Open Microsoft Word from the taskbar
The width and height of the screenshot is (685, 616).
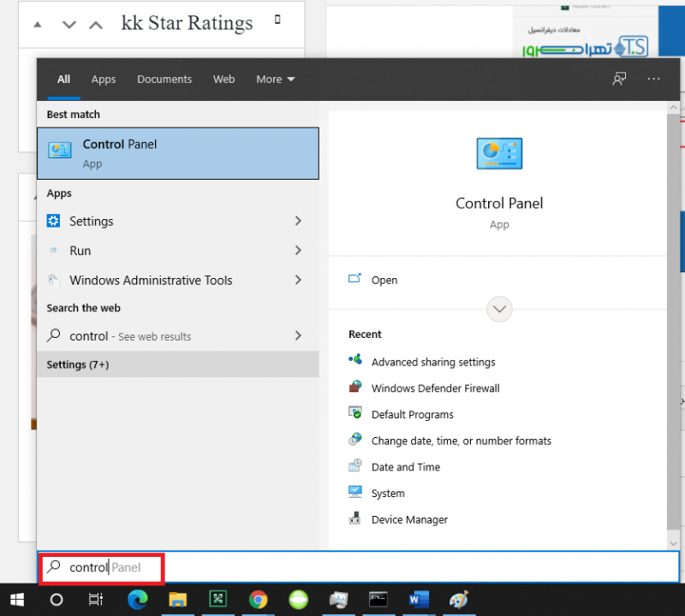[x=418, y=600]
